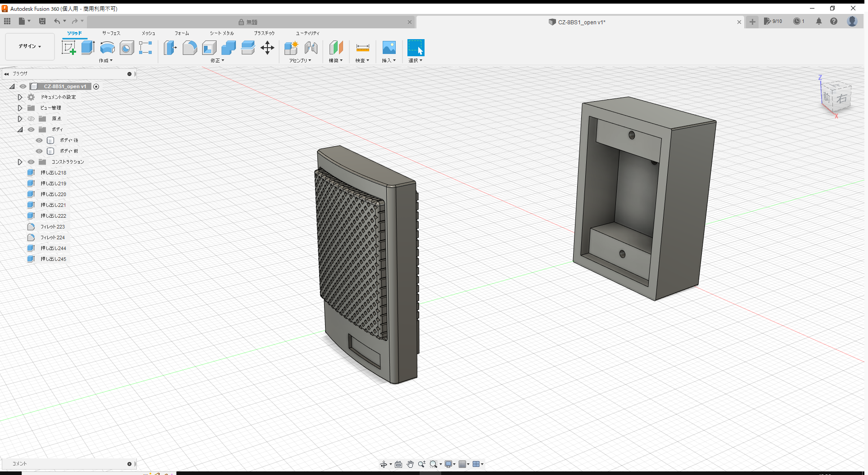Select the Revolve tool in the 作成 group
The height and width of the screenshot is (475, 868).
(x=107, y=48)
